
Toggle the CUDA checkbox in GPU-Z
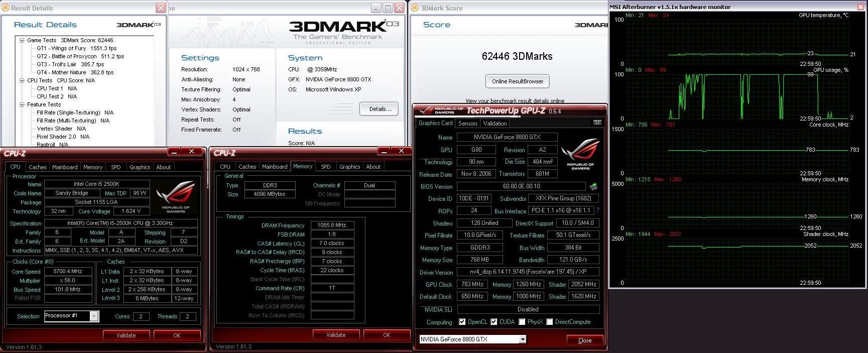[x=494, y=322]
